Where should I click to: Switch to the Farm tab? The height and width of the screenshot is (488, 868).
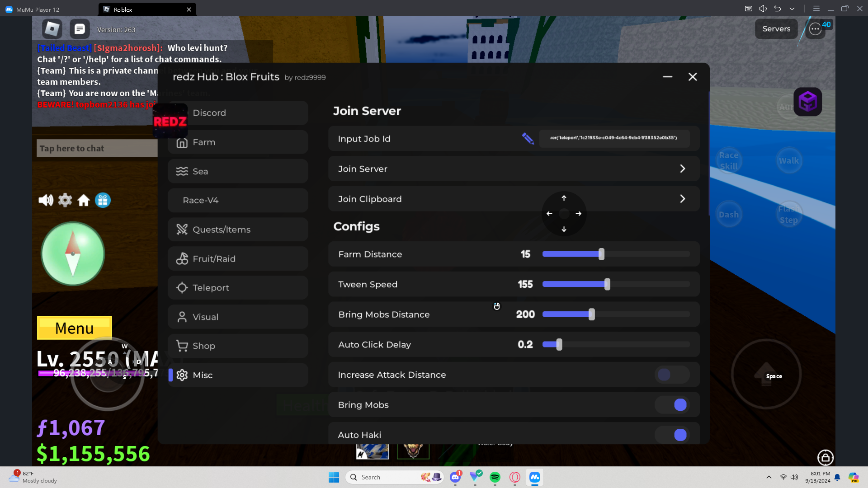tap(238, 142)
